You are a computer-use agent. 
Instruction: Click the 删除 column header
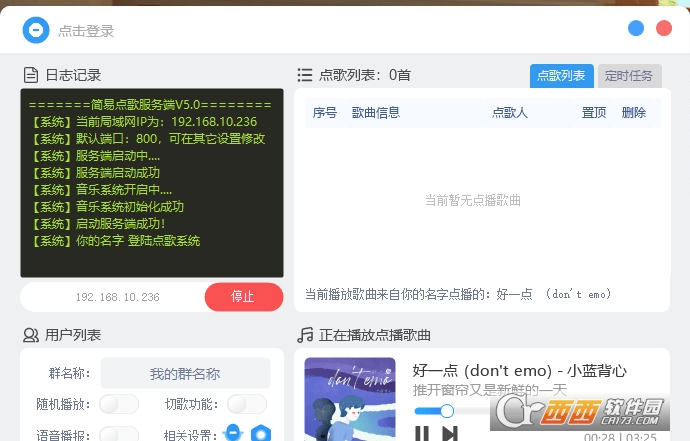point(634,113)
